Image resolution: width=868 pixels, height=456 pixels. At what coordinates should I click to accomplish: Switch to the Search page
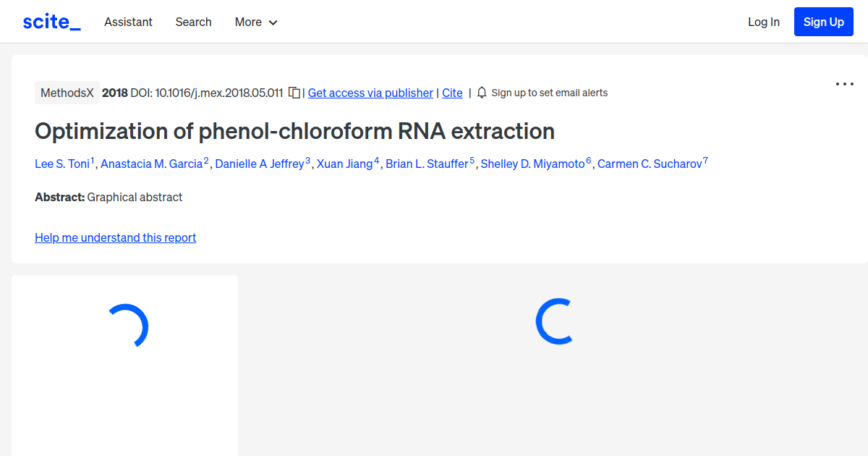click(x=193, y=22)
